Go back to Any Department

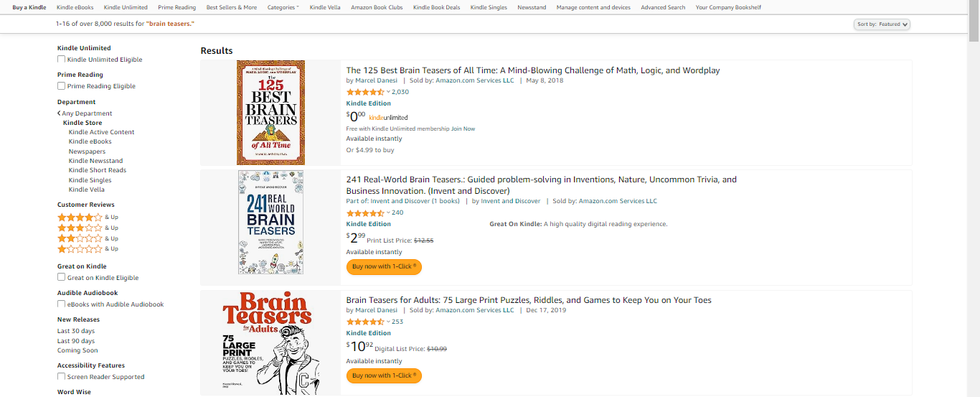(85, 113)
